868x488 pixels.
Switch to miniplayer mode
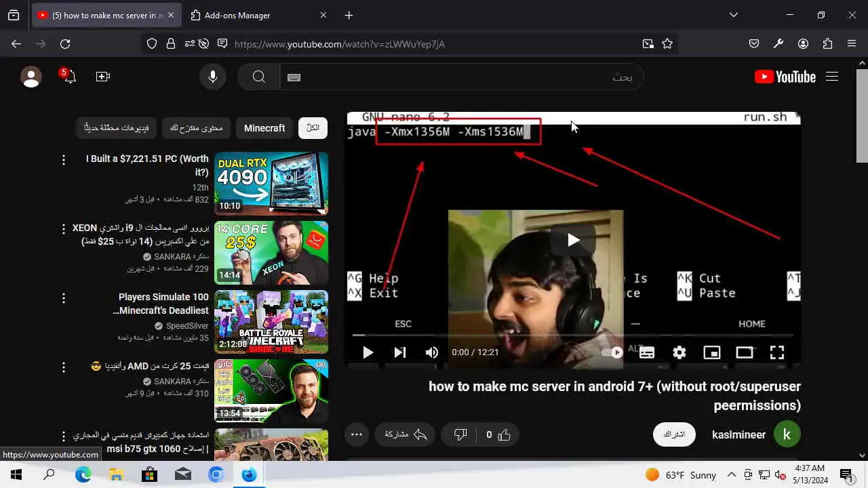click(x=712, y=352)
